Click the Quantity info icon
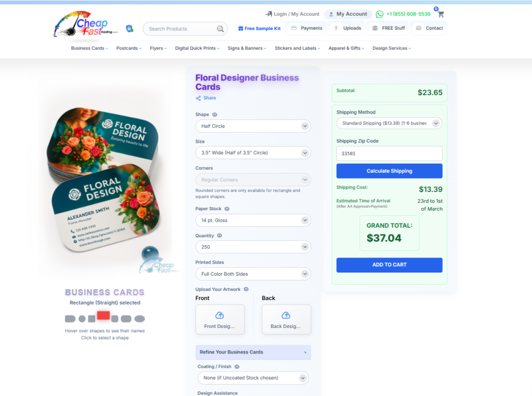The height and width of the screenshot is (396, 532). pos(220,236)
